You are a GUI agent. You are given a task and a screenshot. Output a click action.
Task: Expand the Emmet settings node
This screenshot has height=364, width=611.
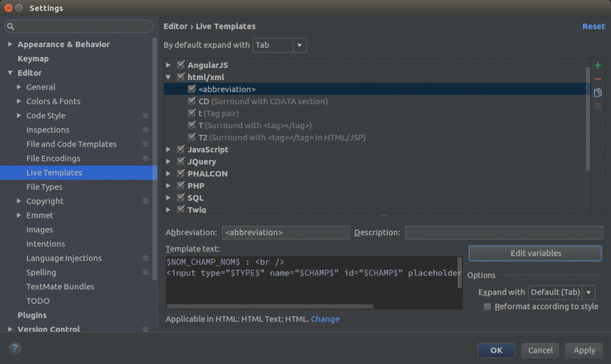19,215
